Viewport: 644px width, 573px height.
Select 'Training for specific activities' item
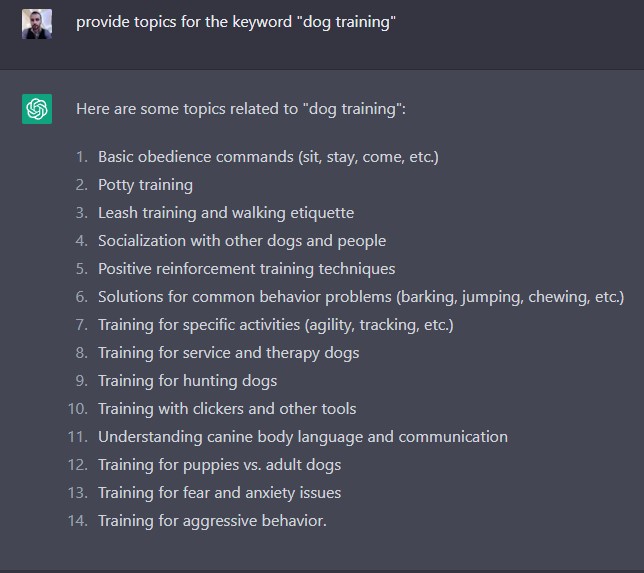(x=276, y=325)
